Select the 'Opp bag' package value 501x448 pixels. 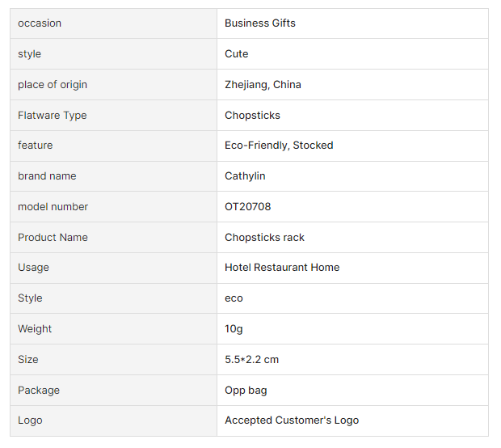pyautogui.click(x=246, y=391)
